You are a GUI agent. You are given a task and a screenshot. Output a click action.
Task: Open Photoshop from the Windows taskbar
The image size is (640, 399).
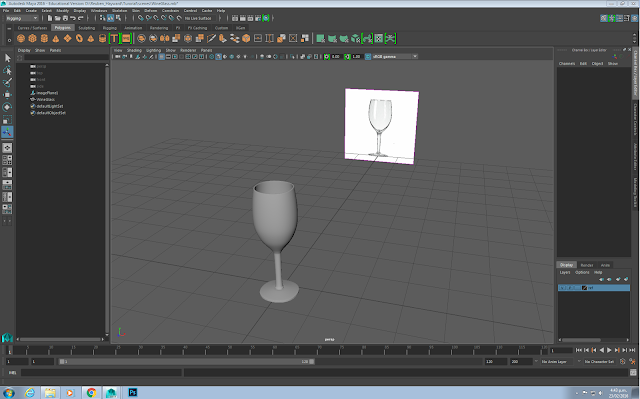click(x=133, y=392)
